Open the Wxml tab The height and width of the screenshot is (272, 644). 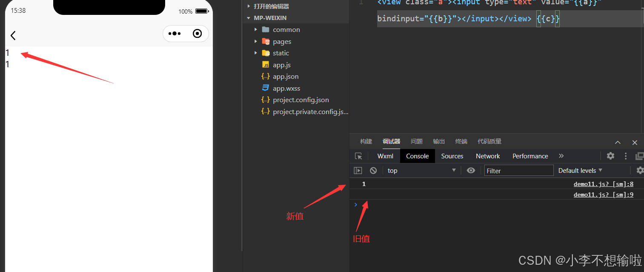(385, 156)
